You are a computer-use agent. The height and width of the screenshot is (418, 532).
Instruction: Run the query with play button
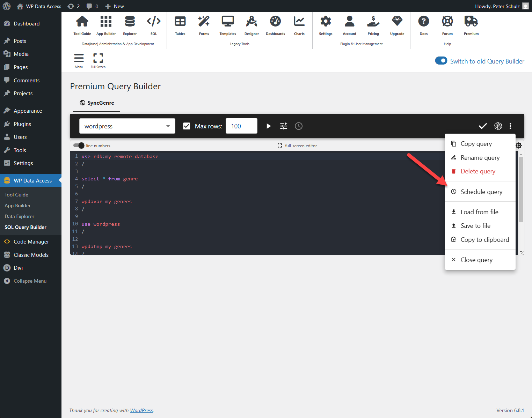tap(269, 126)
